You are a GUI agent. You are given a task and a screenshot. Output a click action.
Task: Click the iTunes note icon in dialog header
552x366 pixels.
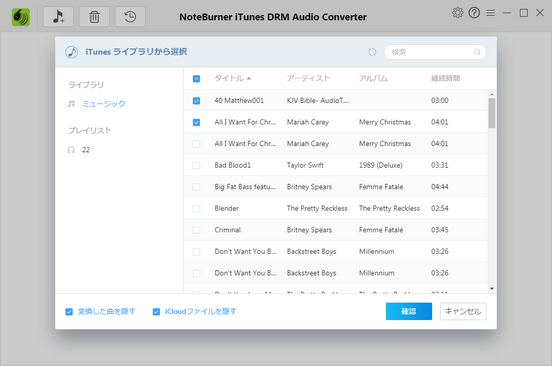71,52
